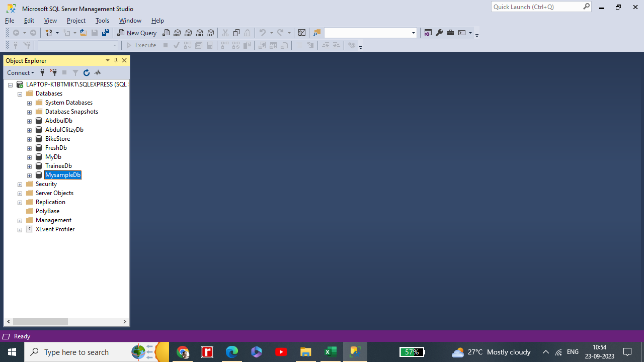Open the Tools menu
644x362 pixels.
(102, 21)
